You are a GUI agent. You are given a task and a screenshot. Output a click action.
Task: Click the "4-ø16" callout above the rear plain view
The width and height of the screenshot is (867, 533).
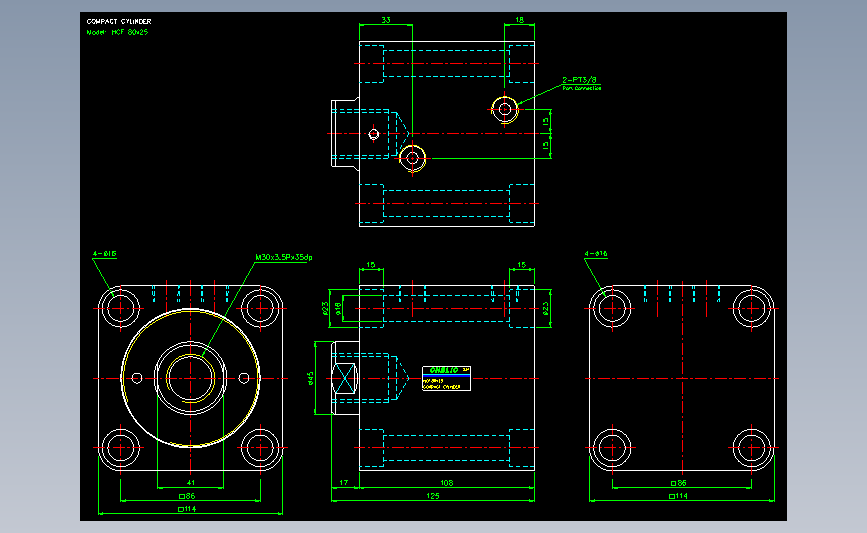point(596,254)
